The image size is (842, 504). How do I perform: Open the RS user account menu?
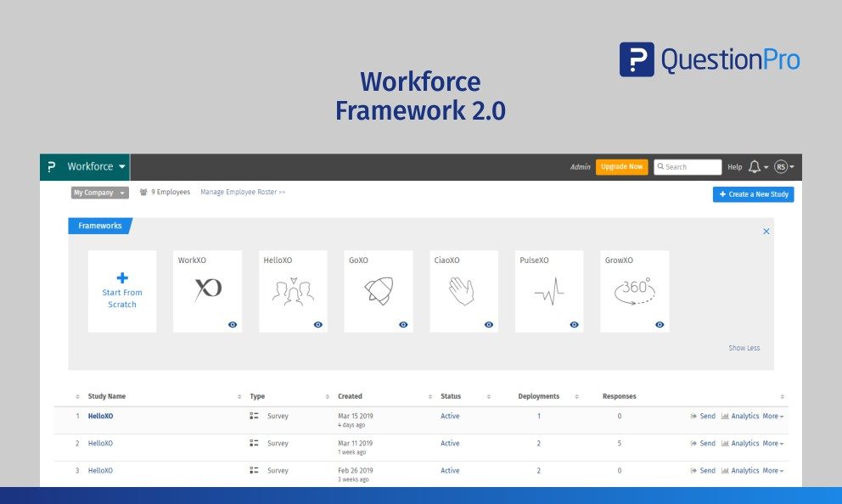point(784,167)
